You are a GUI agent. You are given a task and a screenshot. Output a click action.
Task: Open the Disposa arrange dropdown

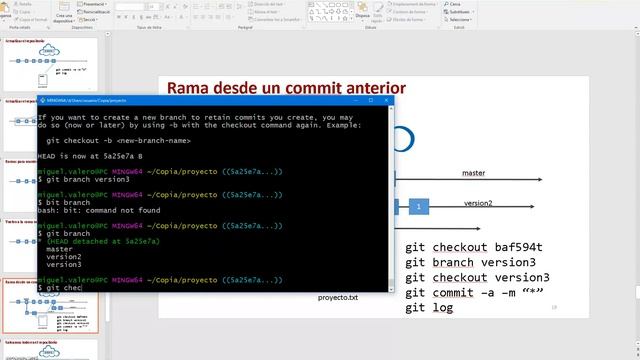tap(362, 11)
